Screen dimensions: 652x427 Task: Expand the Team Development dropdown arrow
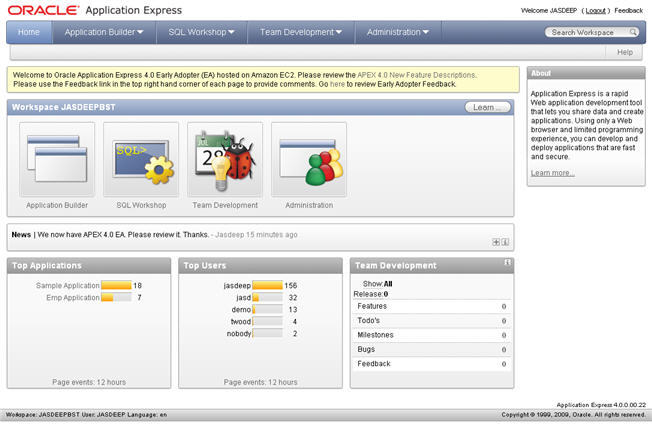click(339, 32)
